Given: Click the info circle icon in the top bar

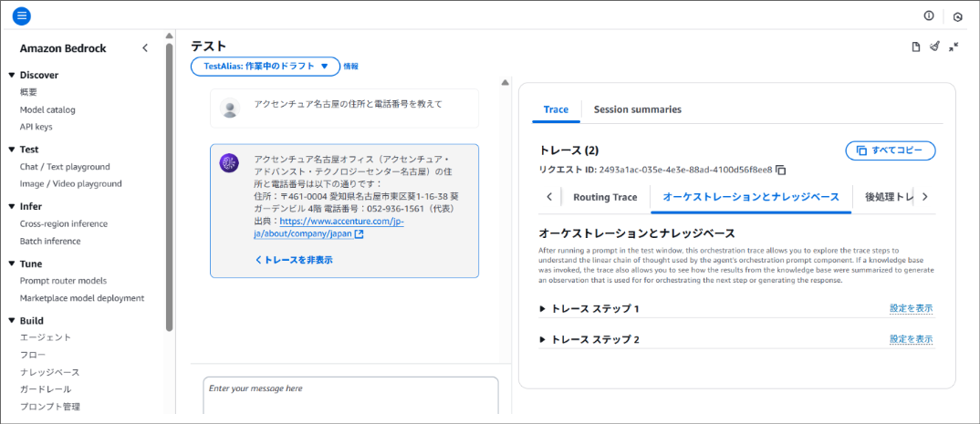Looking at the screenshot, I should pos(929,16).
